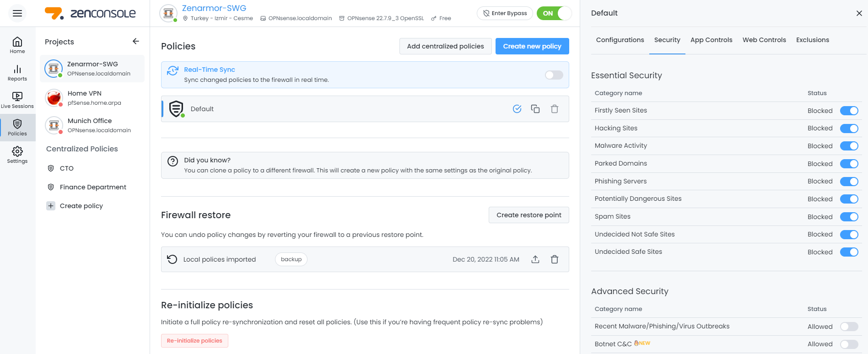Image resolution: width=868 pixels, height=354 pixels.
Task: Click Dec 20, 2022 11:05 AM timestamp
Action: tap(485, 259)
